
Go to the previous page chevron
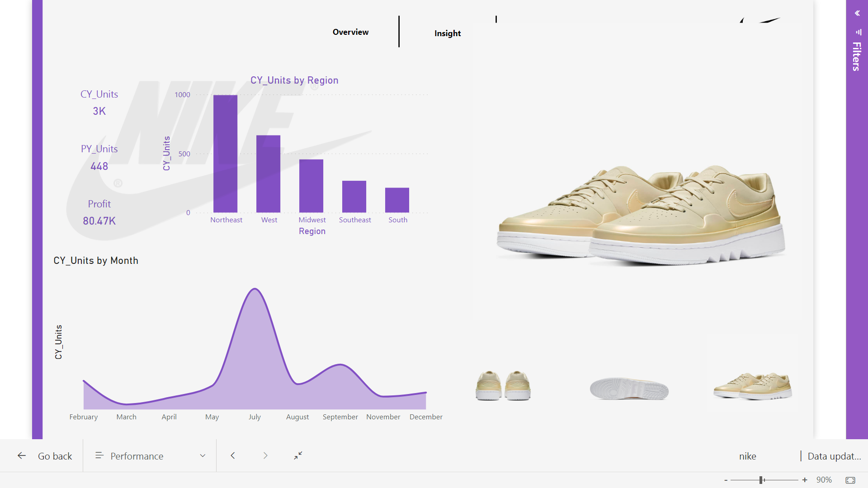233,455
